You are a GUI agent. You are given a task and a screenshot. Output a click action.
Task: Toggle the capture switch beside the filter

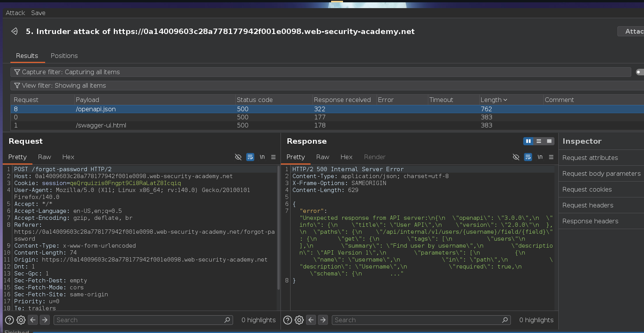(x=640, y=72)
